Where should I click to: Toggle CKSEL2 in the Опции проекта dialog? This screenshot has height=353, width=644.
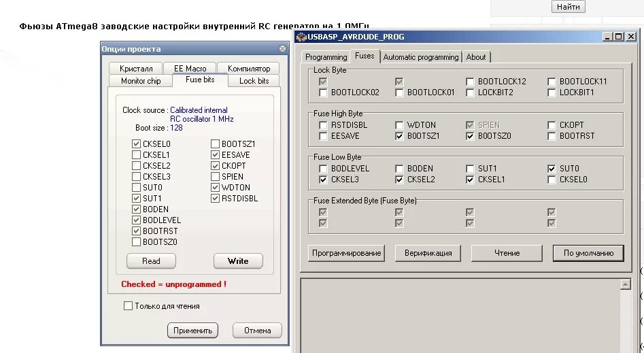pyautogui.click(x=137, y=165)
